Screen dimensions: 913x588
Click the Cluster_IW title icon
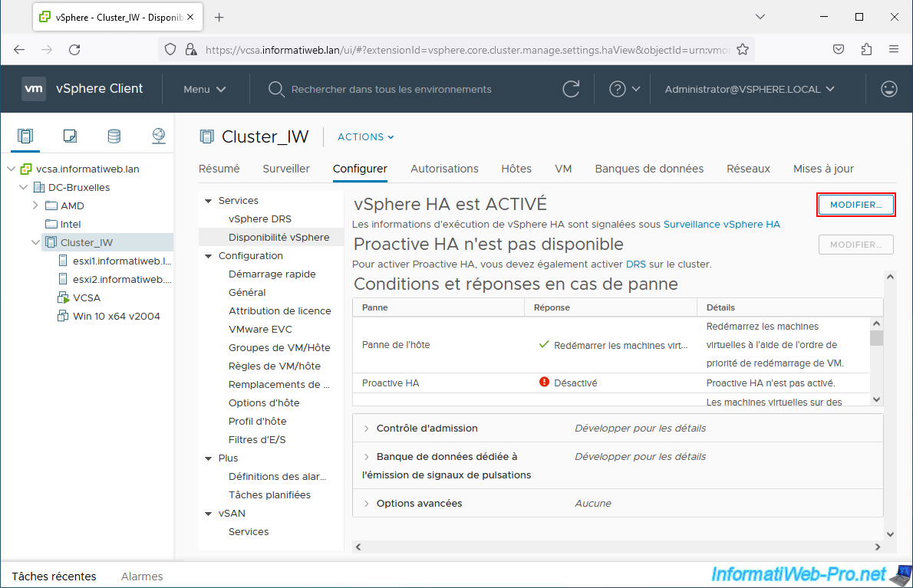(206, 136)
